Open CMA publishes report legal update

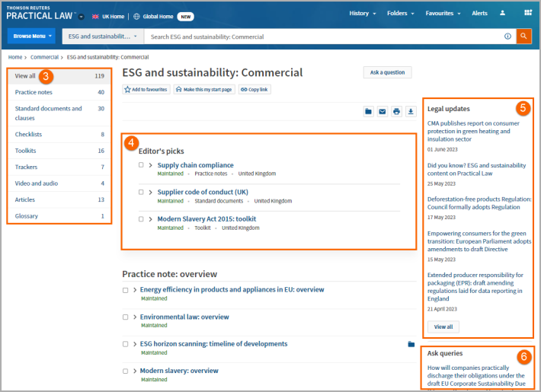473,131
